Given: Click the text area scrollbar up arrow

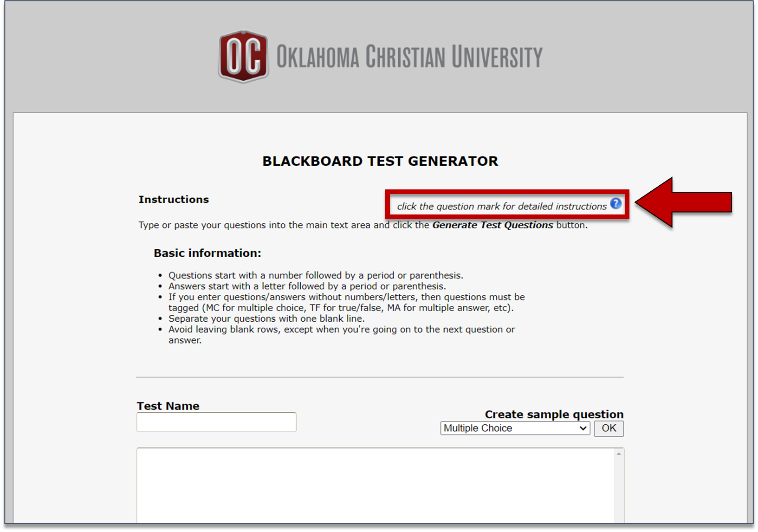Looking at the screenshot, I should pos(619,454).
